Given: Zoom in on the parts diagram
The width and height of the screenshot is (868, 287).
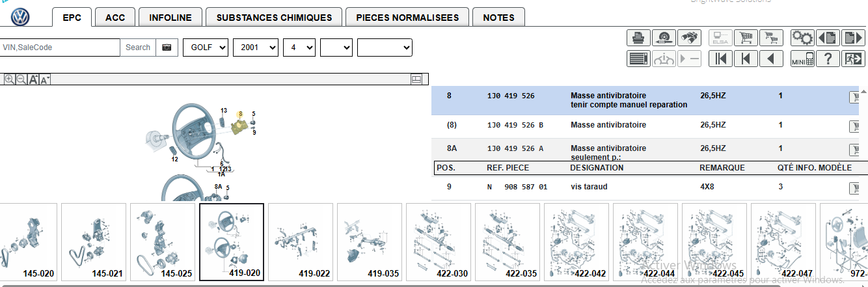Looking at the screenshot, I should coord(10,79).
